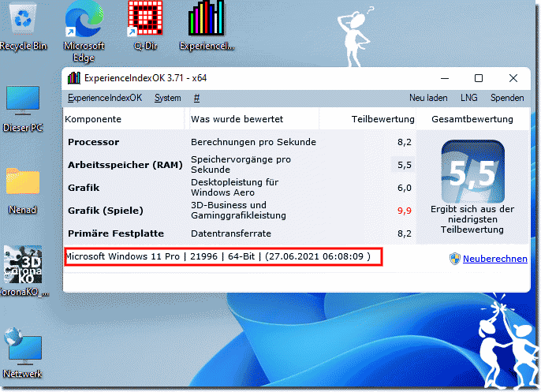Click the Ergibt sich aus der niedrigsten Teilbewertung text
This screenshot has width=541, height=392.
pyautogui.click(x=472, y=219)
